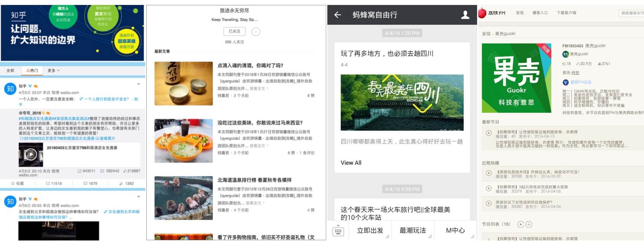Screen dimensions: 644x250
Task: Switch to keyboard input in 蚂蜂窝 chat
Action: [338, 231]
